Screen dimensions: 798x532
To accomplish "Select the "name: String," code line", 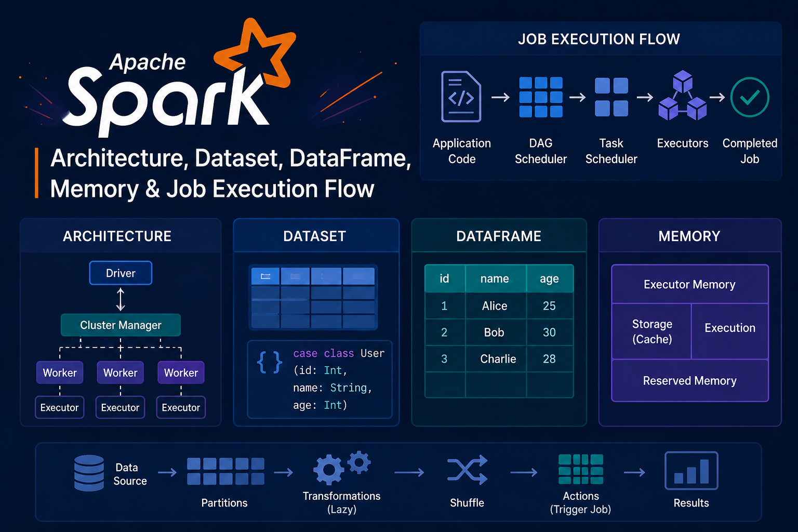I will tap(332, 388).
